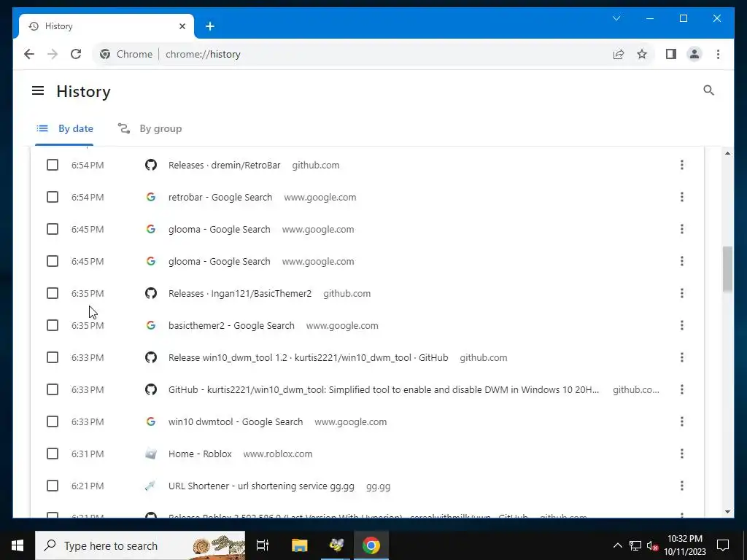The width and height of the screenshot is (747, 560).
Task: Tick the URL Shortener gg.gg checkbox
Action: (53, 486)
